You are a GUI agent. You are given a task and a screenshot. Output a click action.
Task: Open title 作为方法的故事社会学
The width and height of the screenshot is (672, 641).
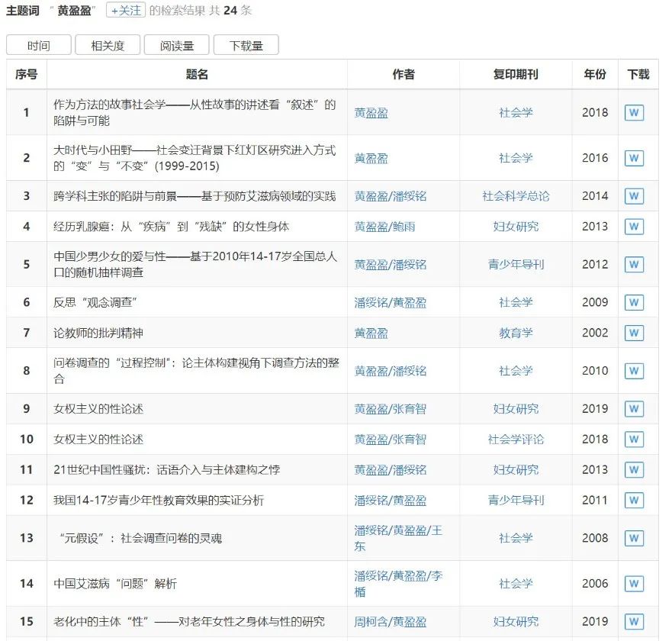coord(195,113)
